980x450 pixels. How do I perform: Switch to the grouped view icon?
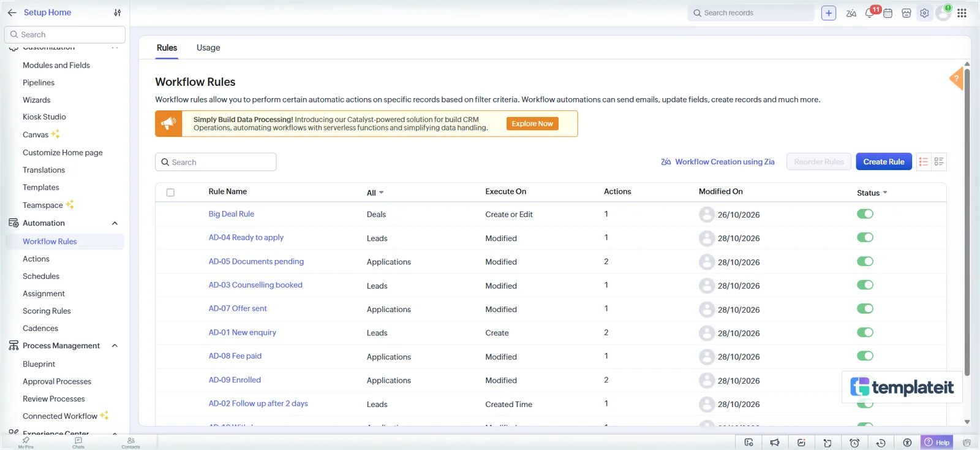939,162
